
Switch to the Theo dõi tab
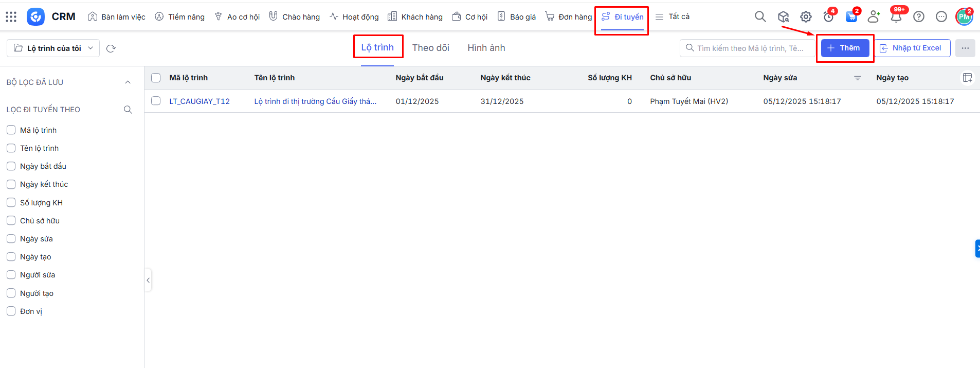point(430,48)
